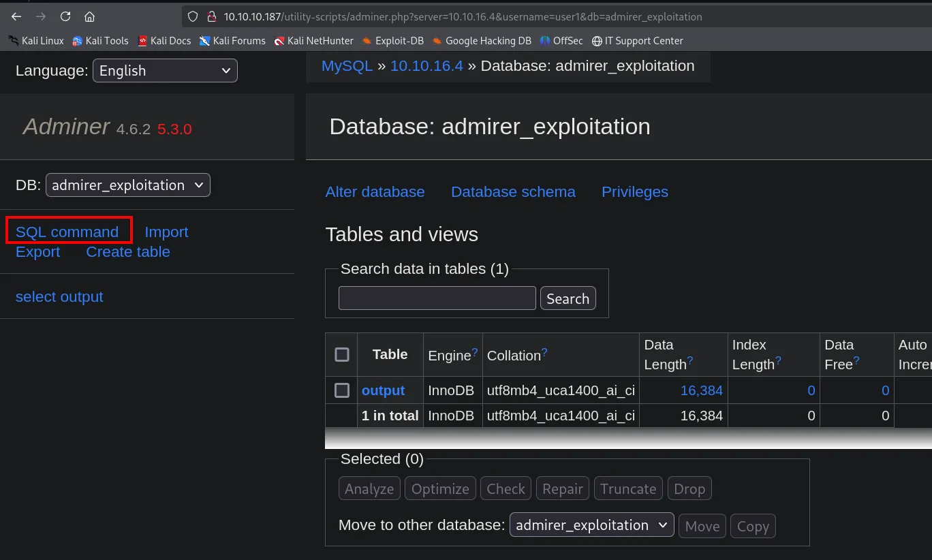Click the help mark beside Index Length
This screenshot has height=560, width=932.
tap(778, 361)
